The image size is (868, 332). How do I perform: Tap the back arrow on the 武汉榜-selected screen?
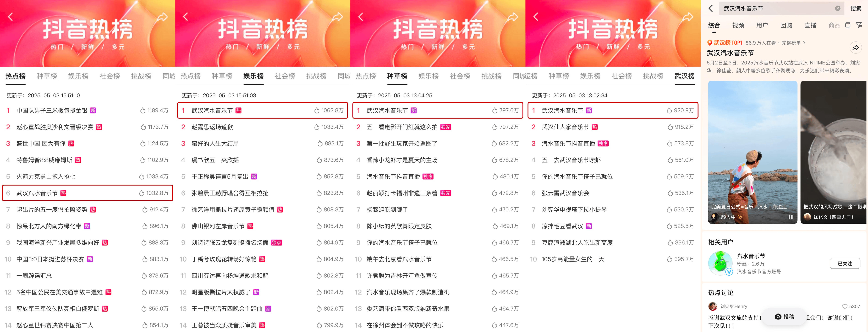click(536, 17)
